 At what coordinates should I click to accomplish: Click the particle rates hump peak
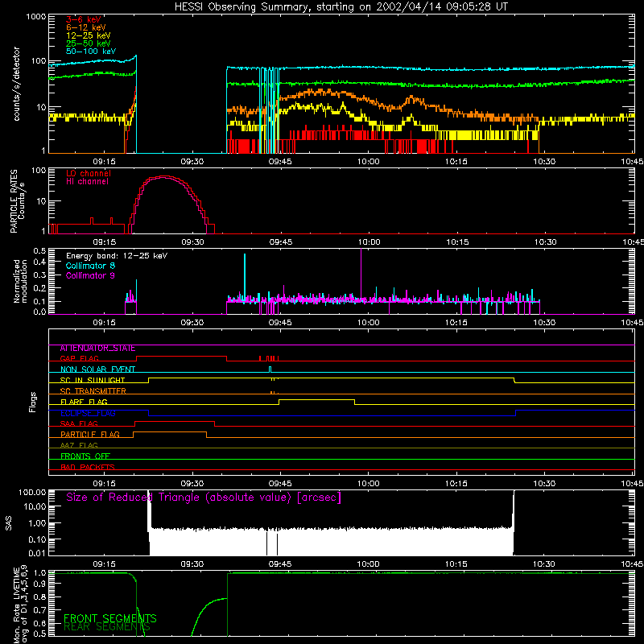coord(164,176)
